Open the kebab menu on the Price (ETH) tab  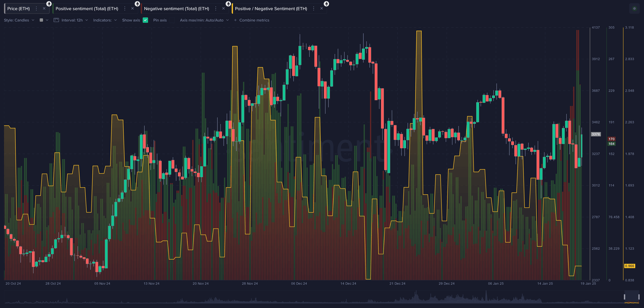[37, 8]
